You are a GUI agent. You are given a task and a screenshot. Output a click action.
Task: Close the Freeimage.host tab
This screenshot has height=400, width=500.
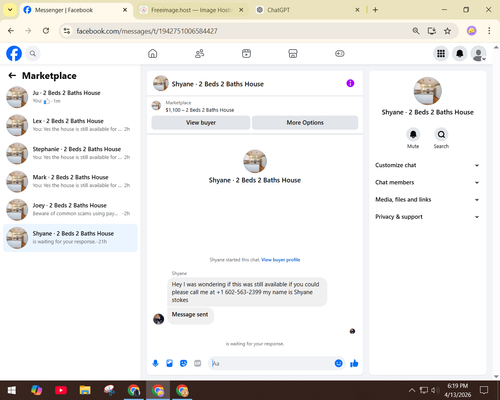[x=241, y=10]
